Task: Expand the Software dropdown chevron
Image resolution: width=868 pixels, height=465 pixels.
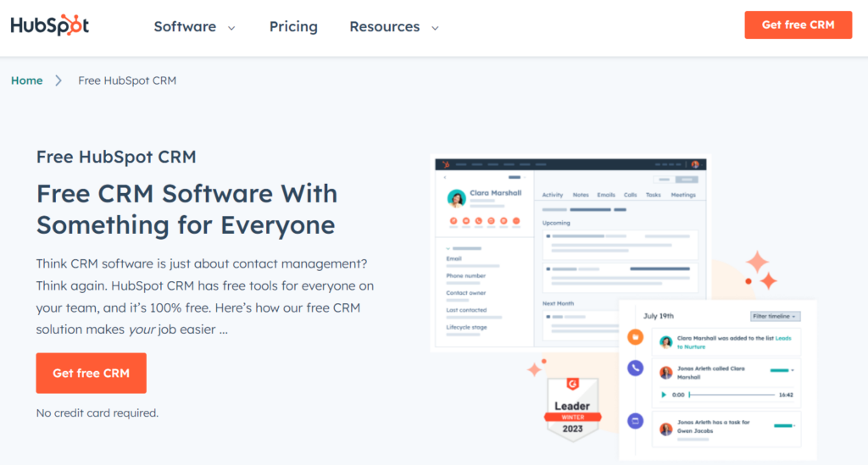Action: click(x=231, y=28)
